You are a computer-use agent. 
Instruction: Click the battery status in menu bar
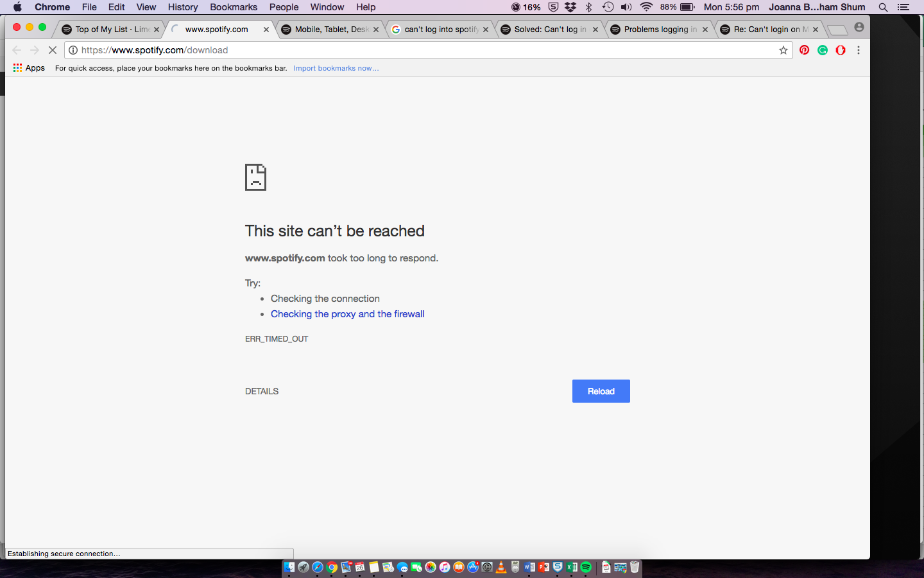coord(678,7)
